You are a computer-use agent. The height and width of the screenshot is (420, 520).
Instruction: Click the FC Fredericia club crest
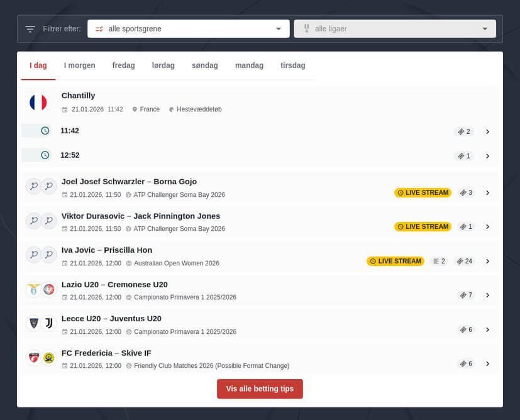(x=35, y=357)
